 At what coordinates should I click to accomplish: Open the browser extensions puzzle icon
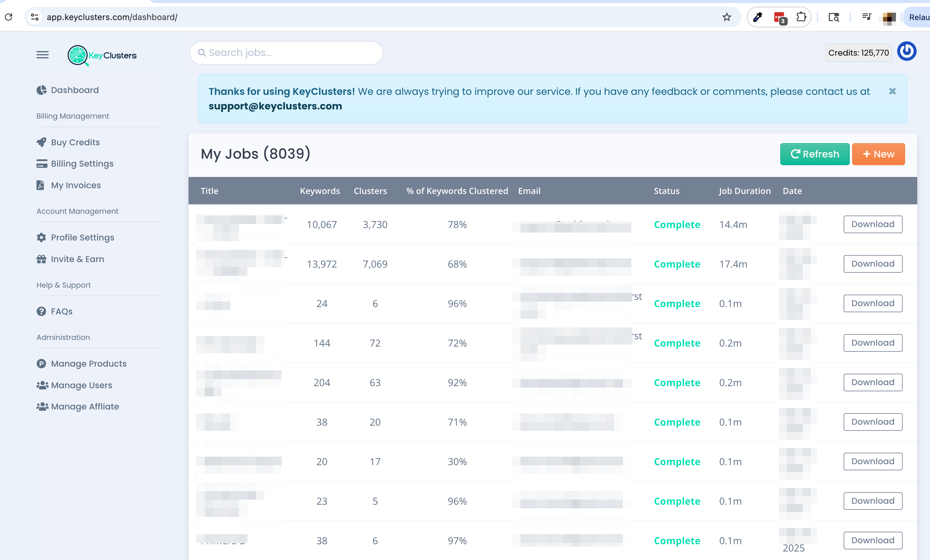tap(801, 17)
